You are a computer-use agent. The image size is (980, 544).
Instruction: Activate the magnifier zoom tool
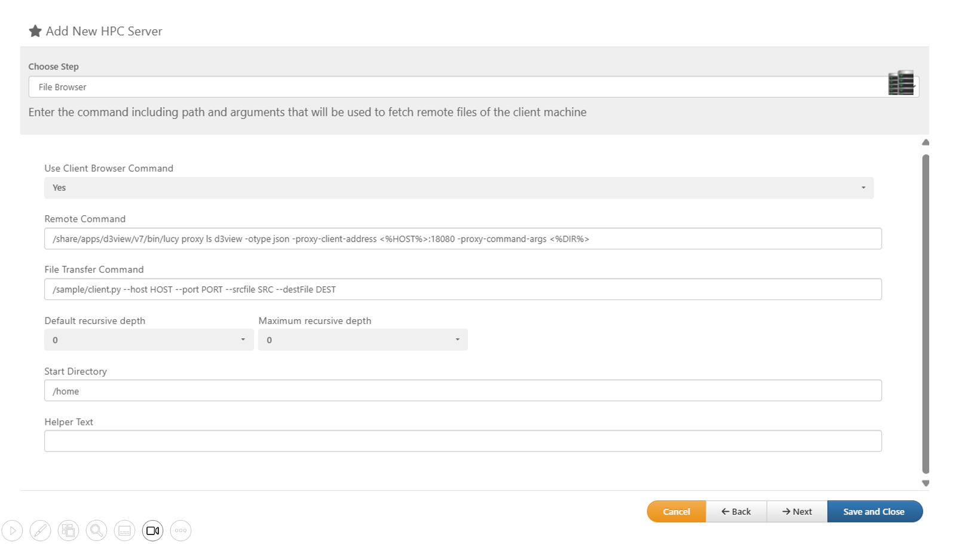(96, 530)
